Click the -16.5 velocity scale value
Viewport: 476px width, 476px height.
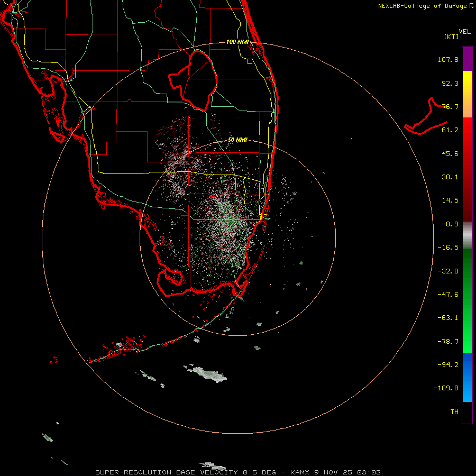(448, 248)
